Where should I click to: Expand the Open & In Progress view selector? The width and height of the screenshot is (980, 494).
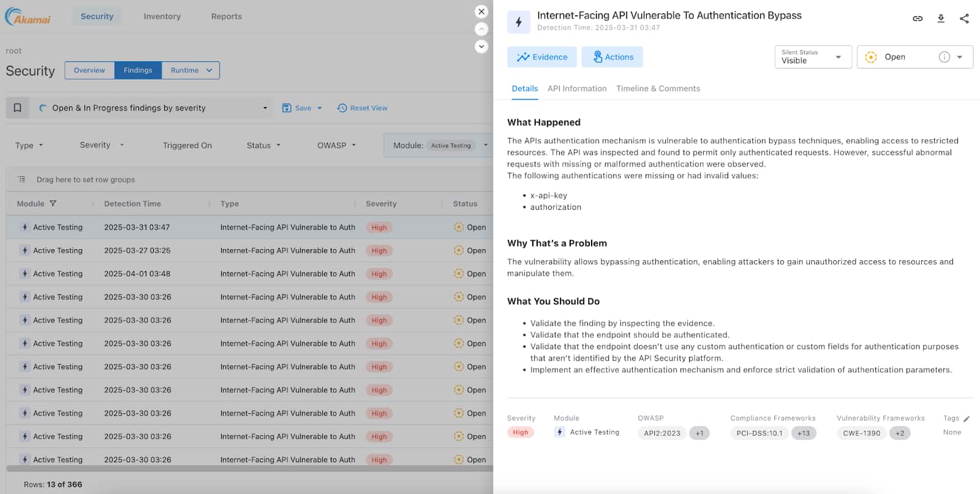[265, 108]
